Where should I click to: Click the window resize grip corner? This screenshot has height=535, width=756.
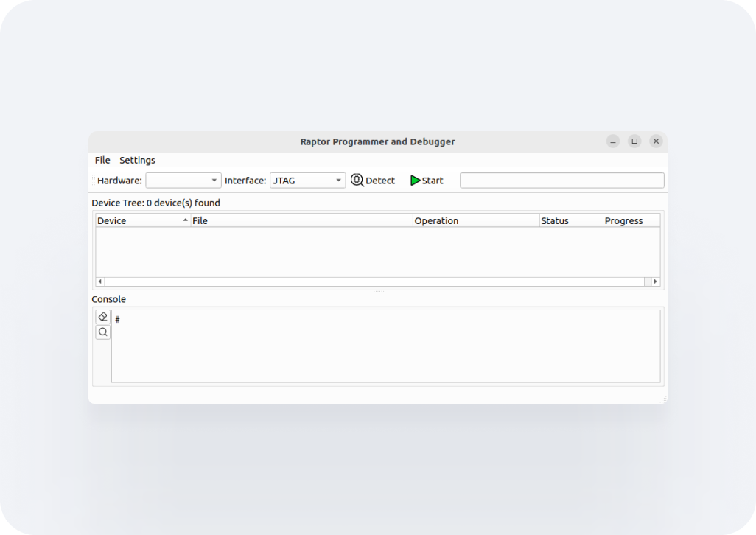(x=663, y=399)
